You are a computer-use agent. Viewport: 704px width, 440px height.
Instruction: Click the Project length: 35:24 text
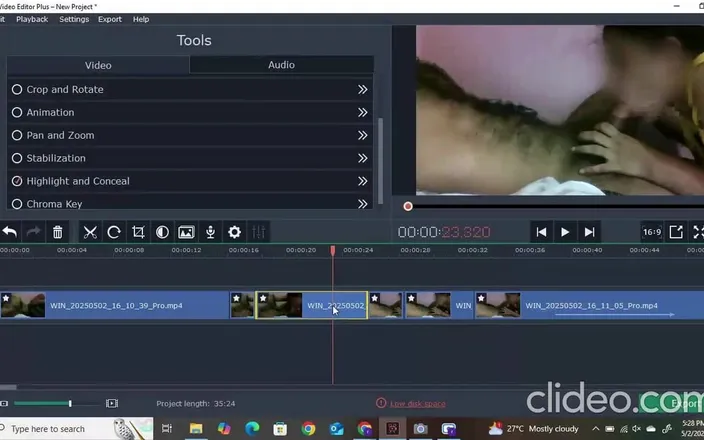(x=196, y=404)
